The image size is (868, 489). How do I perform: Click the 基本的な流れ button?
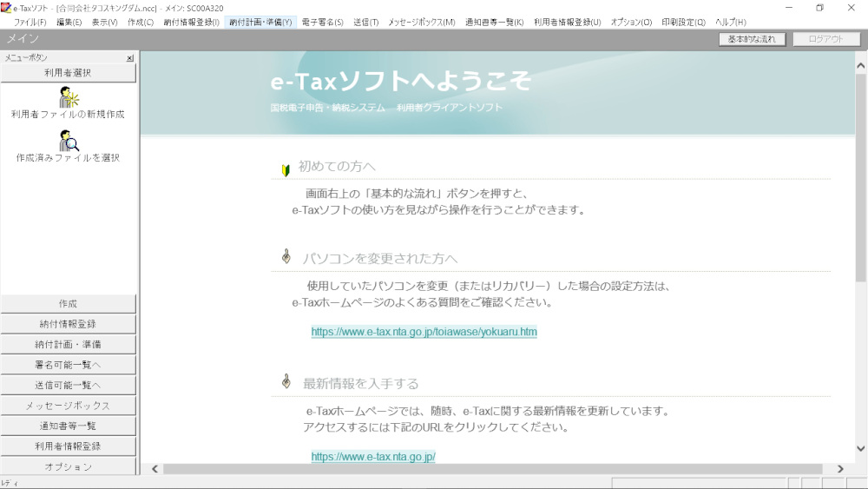[x=753, y=39]
